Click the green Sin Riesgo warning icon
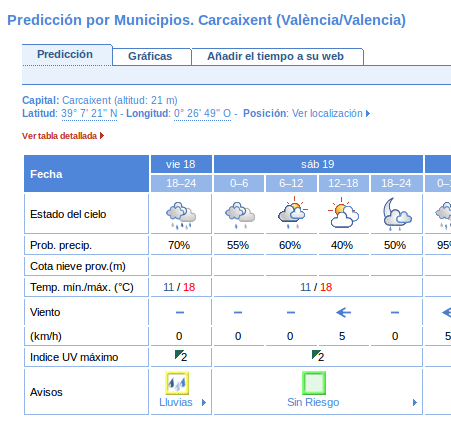This screenshot has height=429, width=451. (x=314, y=383)
